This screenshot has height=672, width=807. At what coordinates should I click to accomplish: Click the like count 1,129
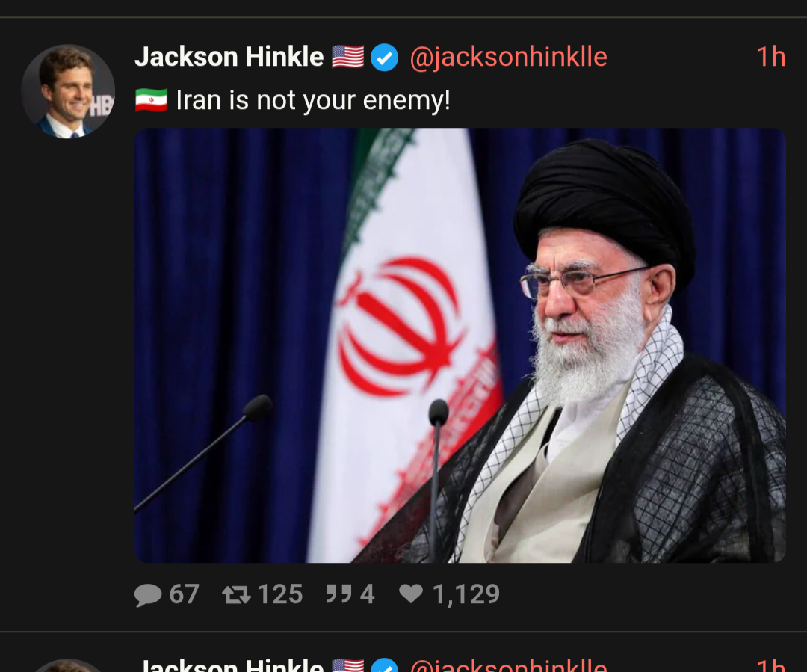466,594
